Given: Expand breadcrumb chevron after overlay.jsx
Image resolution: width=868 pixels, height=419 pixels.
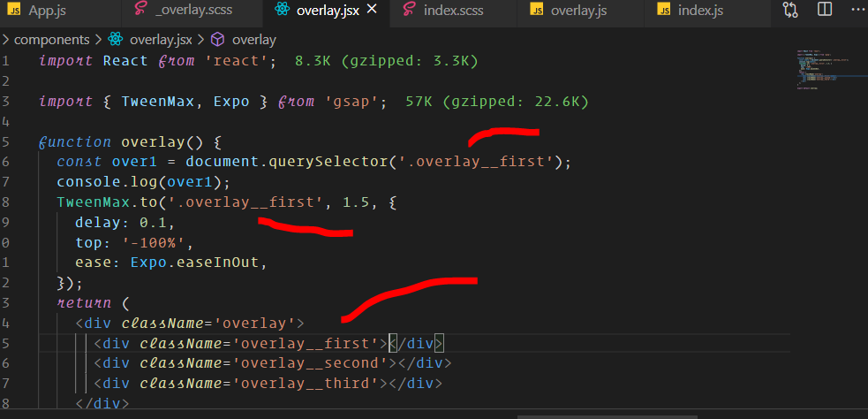Looking at the screenshot, I should pos(201,40).
